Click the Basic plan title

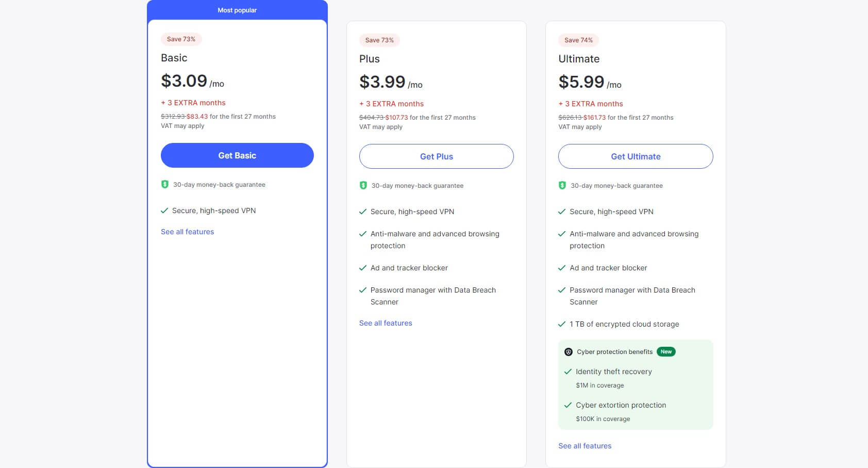[174, 58]
